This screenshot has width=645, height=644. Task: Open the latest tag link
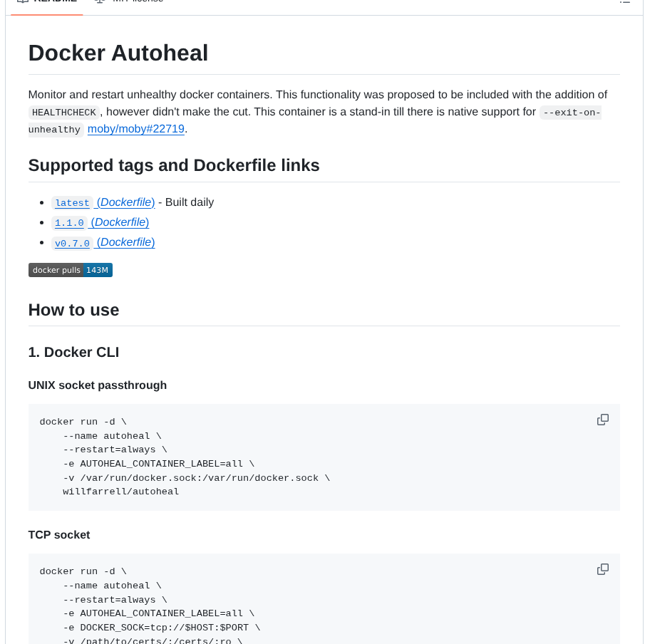[72, 202]
